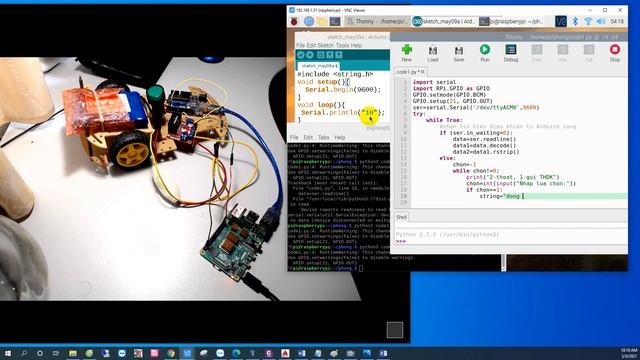Click the Step Over icon in Thonny
The height and width of the screenshot is (360, 640).
tap(537, 53)
